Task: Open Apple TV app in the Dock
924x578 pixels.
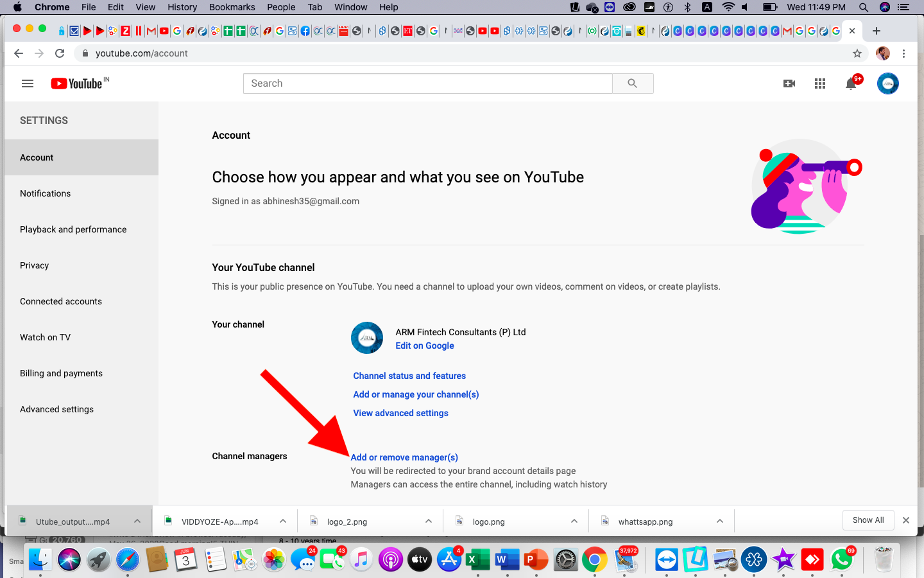Action: 420,560
